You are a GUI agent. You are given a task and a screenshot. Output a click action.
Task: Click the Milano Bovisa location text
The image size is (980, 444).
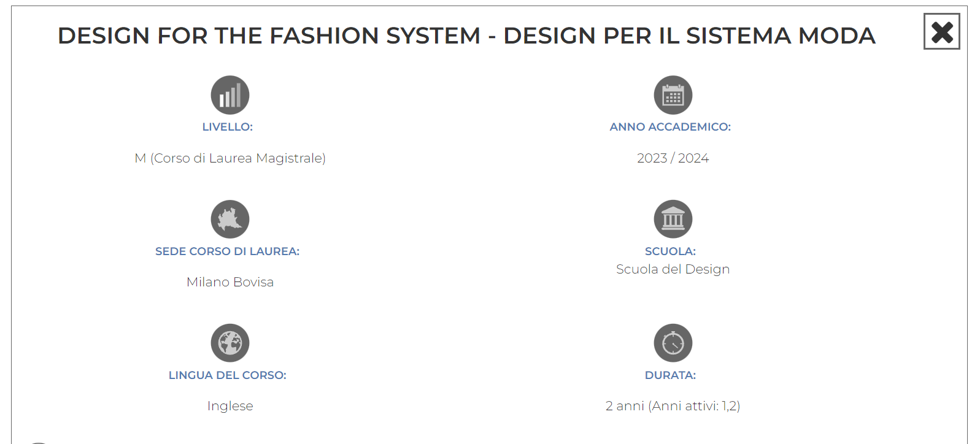coord(230,282)
